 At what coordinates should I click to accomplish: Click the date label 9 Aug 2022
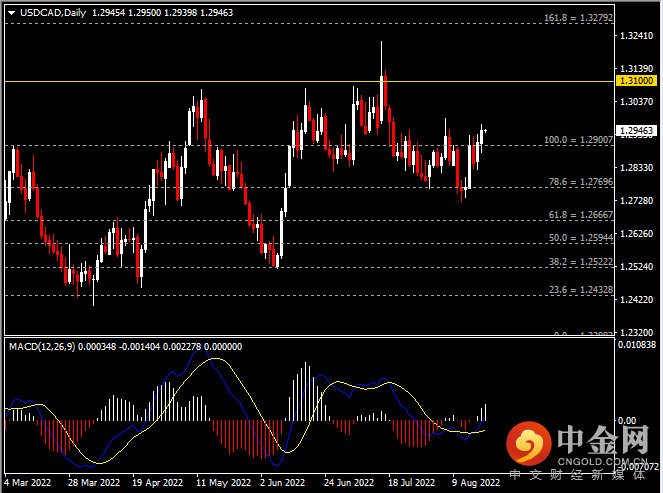pos(476,482)
